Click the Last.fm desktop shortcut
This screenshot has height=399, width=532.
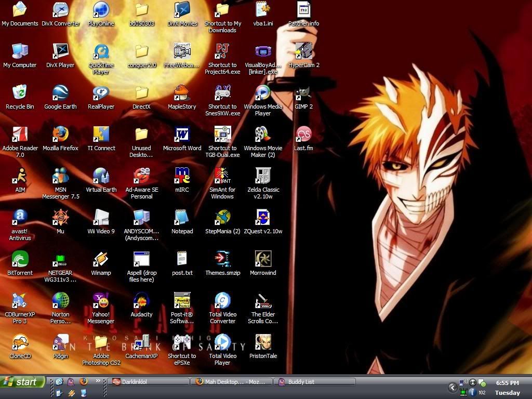(x=303, y=139)
